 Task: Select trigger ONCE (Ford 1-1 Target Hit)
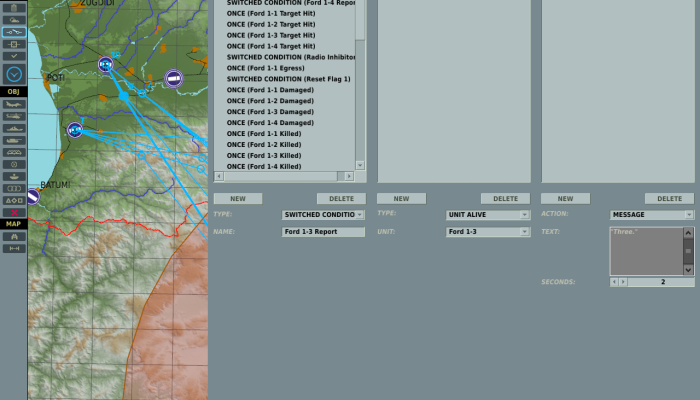click(x=271, y=13)
